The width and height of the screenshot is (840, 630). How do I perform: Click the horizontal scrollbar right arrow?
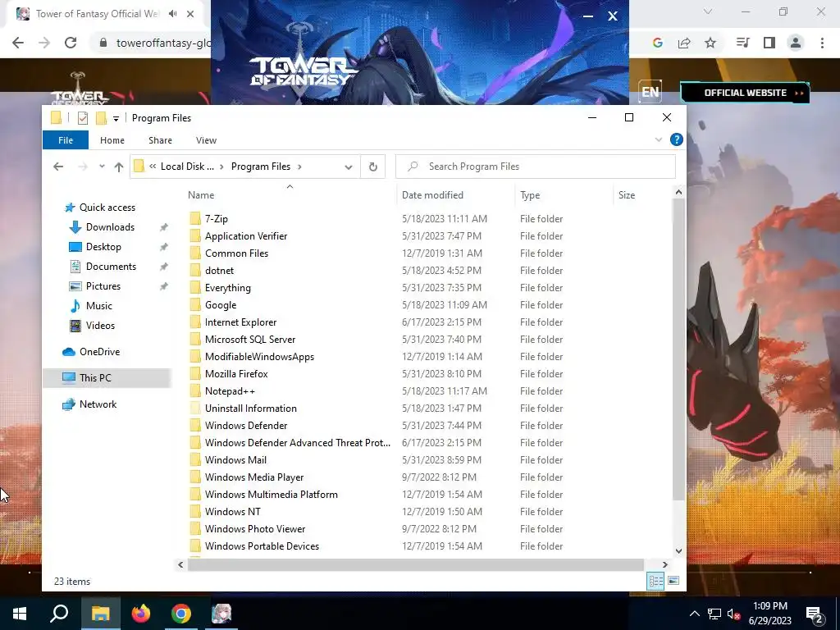coord(664,564)
